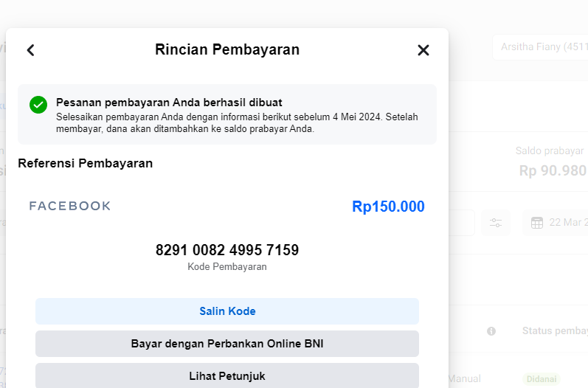
Task: Choose Bayar dengan Perbankan Online BNI
Action: tap(227, 344)
